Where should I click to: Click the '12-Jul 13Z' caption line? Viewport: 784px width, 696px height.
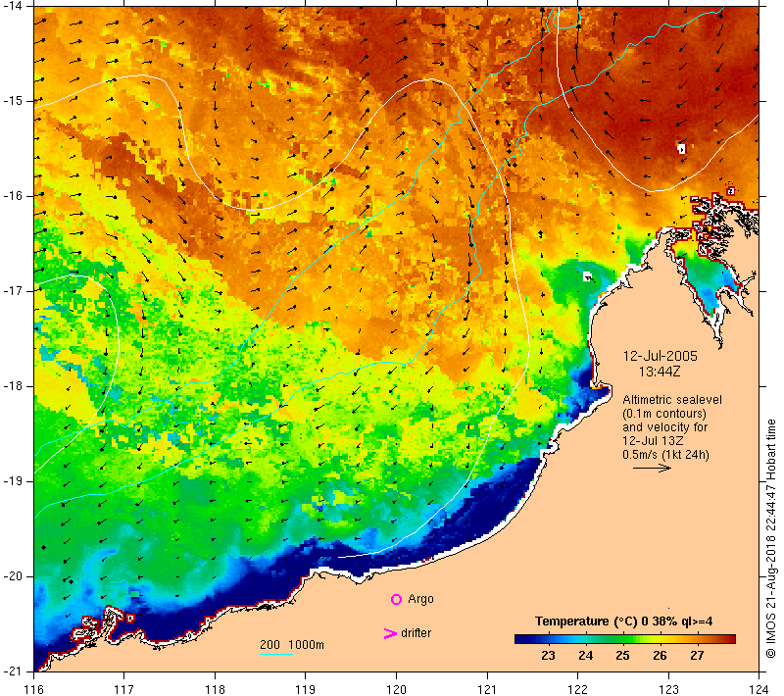653,440
